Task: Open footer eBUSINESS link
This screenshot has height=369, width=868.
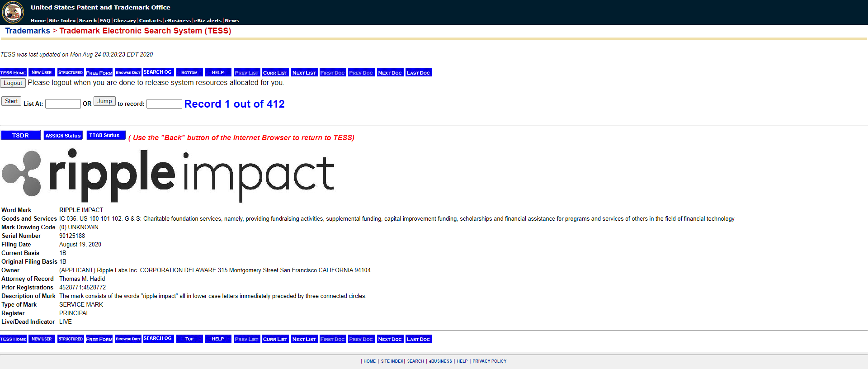Action: 440,361
